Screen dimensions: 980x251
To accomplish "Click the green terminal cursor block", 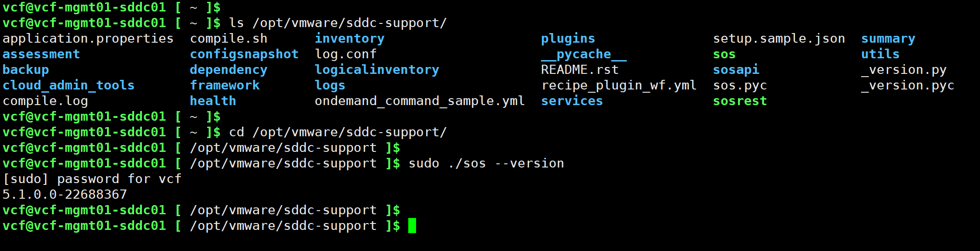I will (x=412, y=226).
